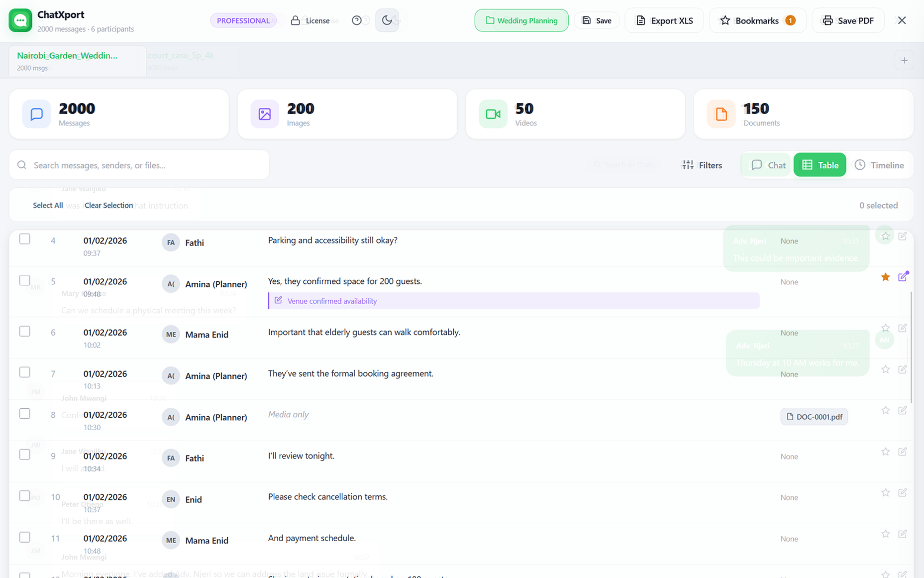Open the Wedding Planning folder selector

[x=521, y=20]
